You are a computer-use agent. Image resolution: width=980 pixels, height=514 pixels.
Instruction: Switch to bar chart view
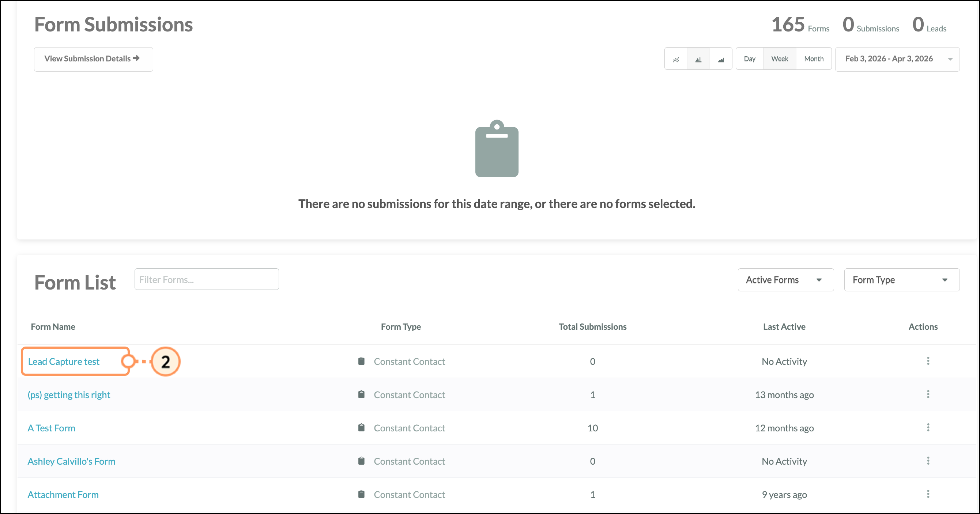[x=698, y=59]
